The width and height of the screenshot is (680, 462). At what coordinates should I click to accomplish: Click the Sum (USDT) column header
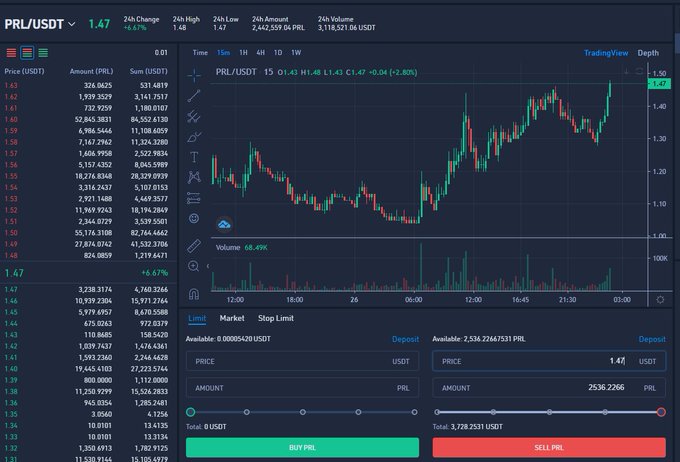(x=148, y=71)
